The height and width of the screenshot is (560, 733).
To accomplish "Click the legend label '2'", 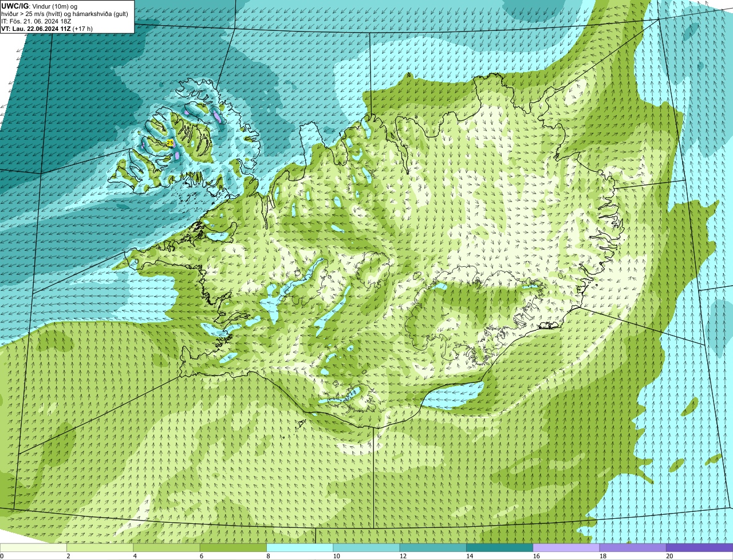I will point(68,556).
